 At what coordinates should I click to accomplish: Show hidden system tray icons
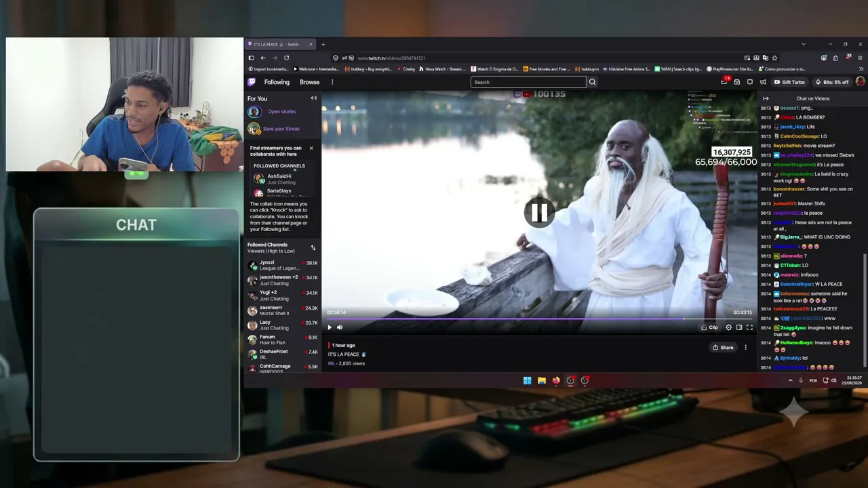[x=790, y=380]
